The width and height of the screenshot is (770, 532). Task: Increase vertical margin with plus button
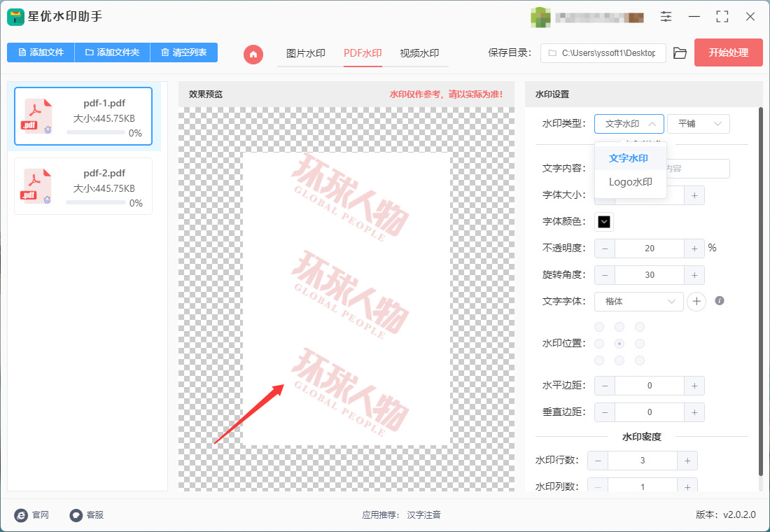coord(694,412)
